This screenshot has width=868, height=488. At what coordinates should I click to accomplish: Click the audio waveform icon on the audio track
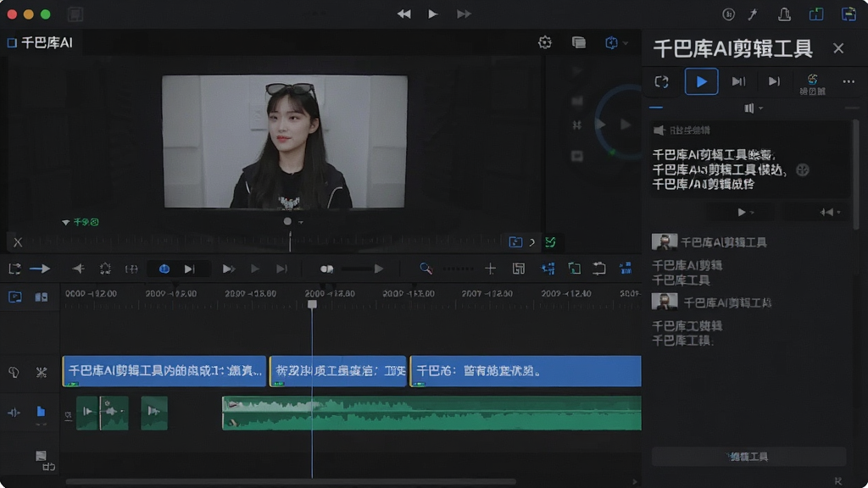click(x=14, y=413)
